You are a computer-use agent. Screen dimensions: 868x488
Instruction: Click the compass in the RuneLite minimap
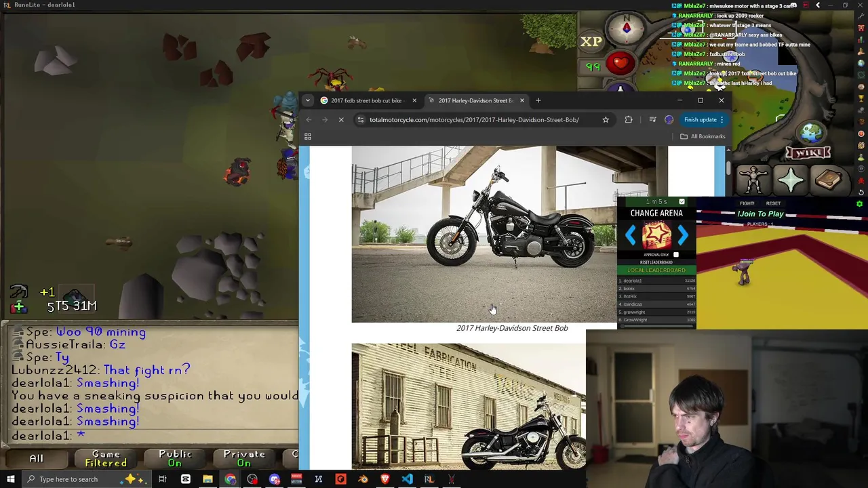point(627,28)
